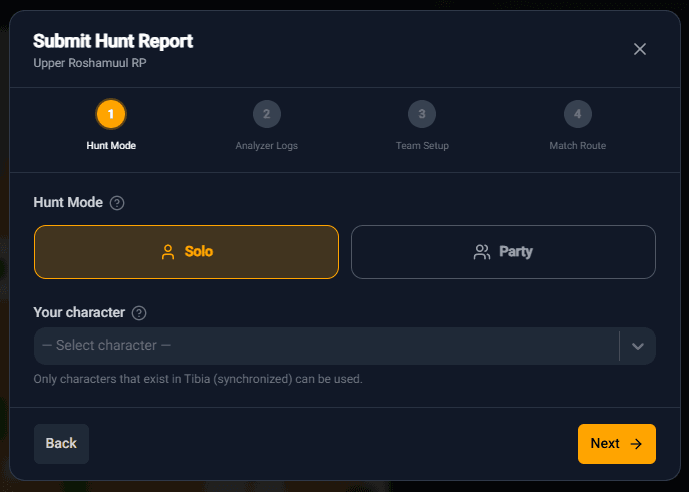Jump to step 1 circle
The image size is (689, 492).
point(111,114)
